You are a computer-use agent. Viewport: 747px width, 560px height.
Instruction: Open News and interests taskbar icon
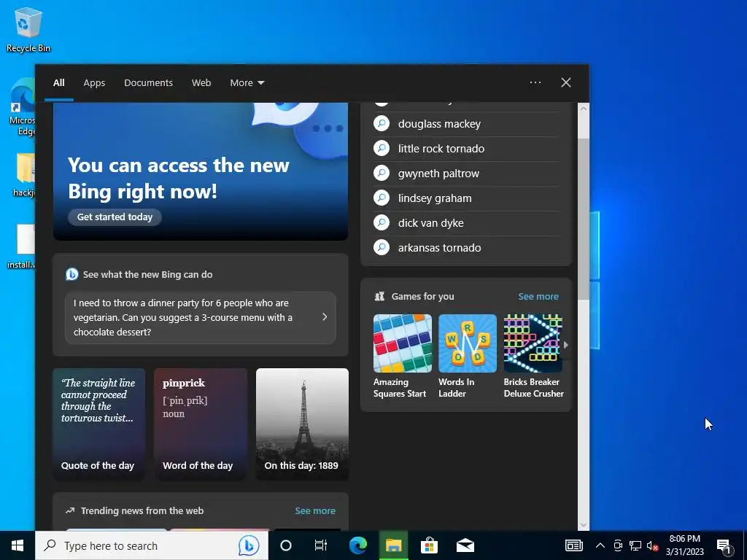[573, 545]
